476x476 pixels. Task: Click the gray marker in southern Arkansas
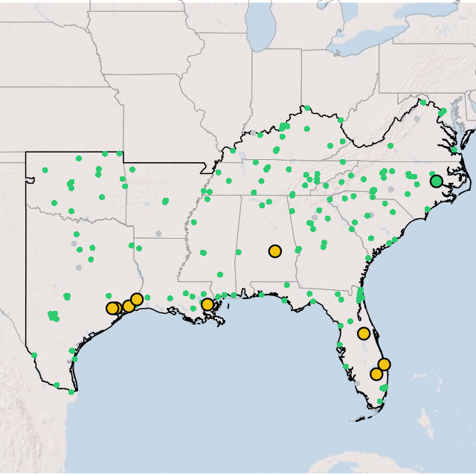(158, 234)
